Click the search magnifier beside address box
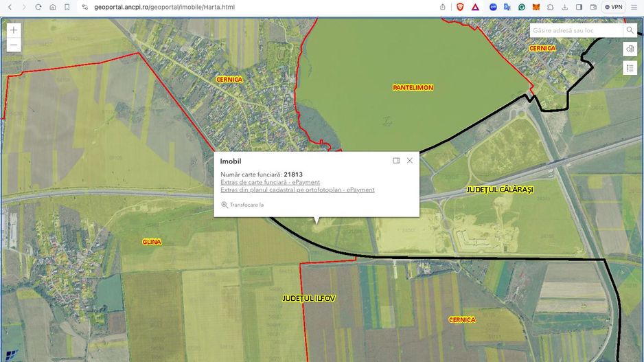Viewport: 644px width, 362px height. (630, 31)
